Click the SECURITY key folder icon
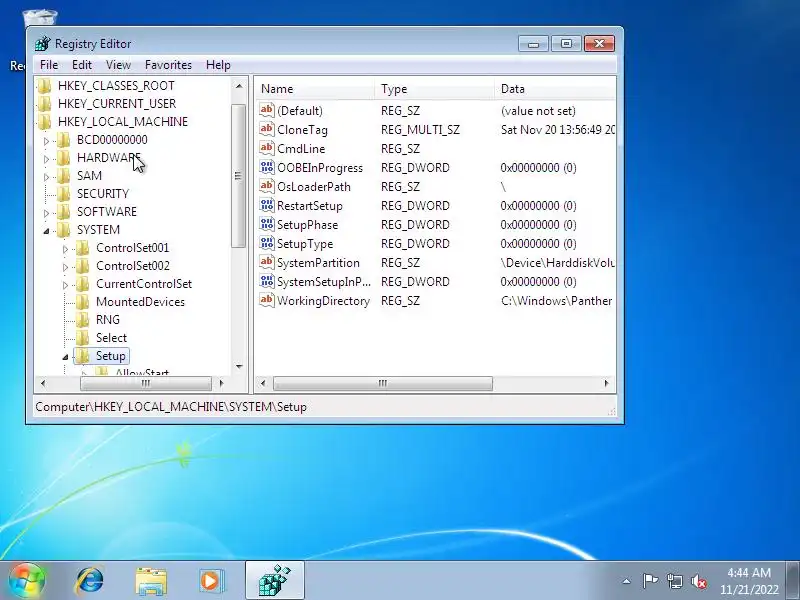 (x=63, y=193)
